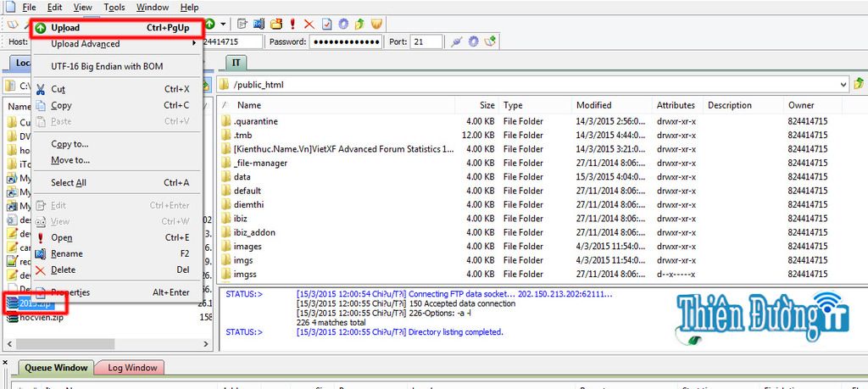Image resolution: width=868 pixels, height=389 pixels.
Task: Open the dropdown arrow beside green toolbar button
Action: click(223, 24)
